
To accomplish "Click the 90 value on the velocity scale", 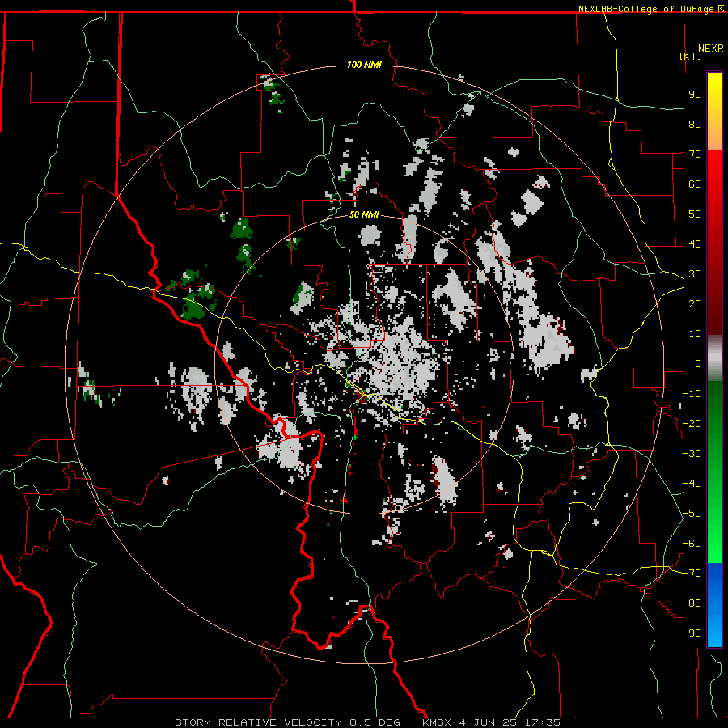I will click(x=695, y=95).
